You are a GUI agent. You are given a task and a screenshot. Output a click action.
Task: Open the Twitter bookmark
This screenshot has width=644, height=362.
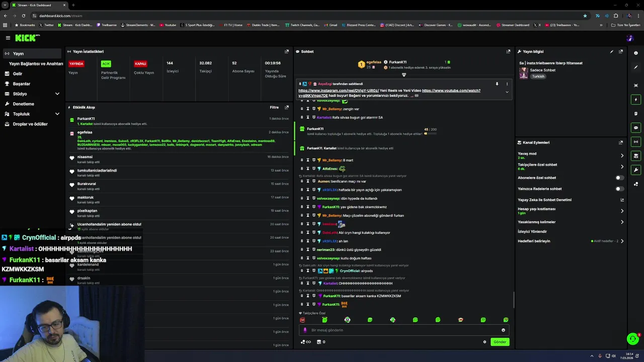[46, 25]
